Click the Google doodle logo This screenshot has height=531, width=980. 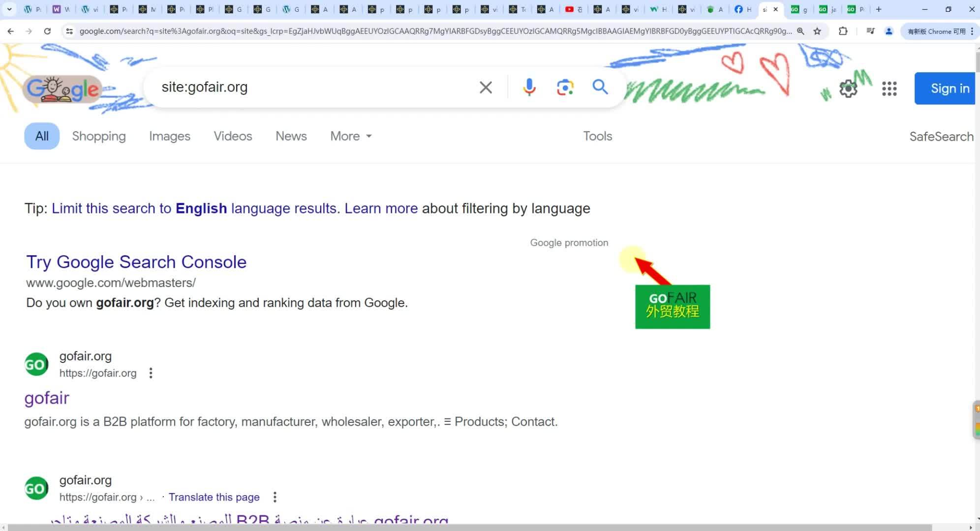coord(63,89)
